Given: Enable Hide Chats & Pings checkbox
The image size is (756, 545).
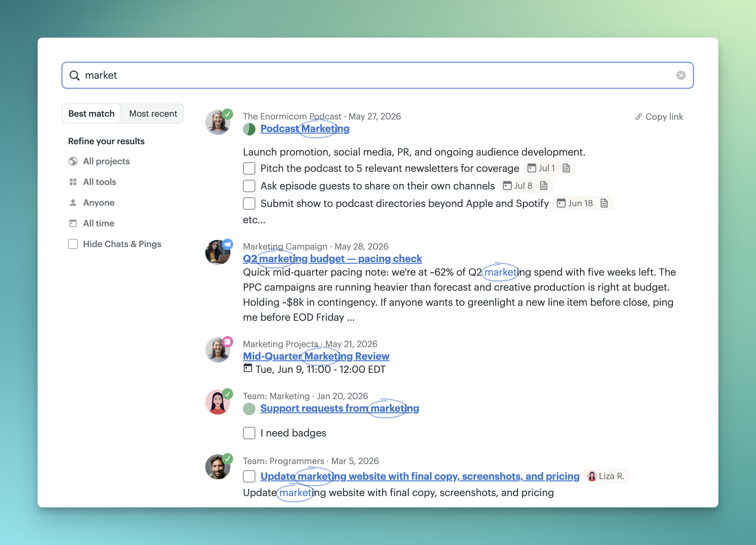Looking at the screenshot, I should [x=73, y=244].
